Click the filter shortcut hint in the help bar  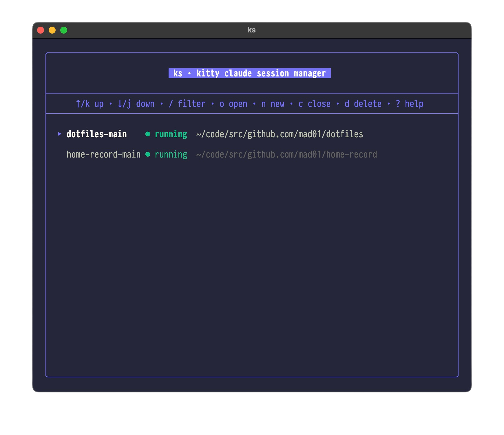point(187,103)
